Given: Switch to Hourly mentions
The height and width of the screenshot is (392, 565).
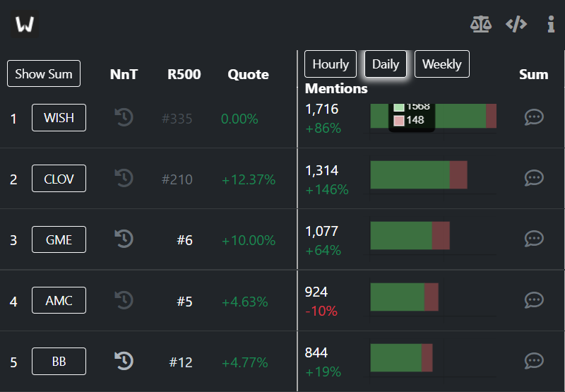Looking at the screenshot, I should click(331, 64).
